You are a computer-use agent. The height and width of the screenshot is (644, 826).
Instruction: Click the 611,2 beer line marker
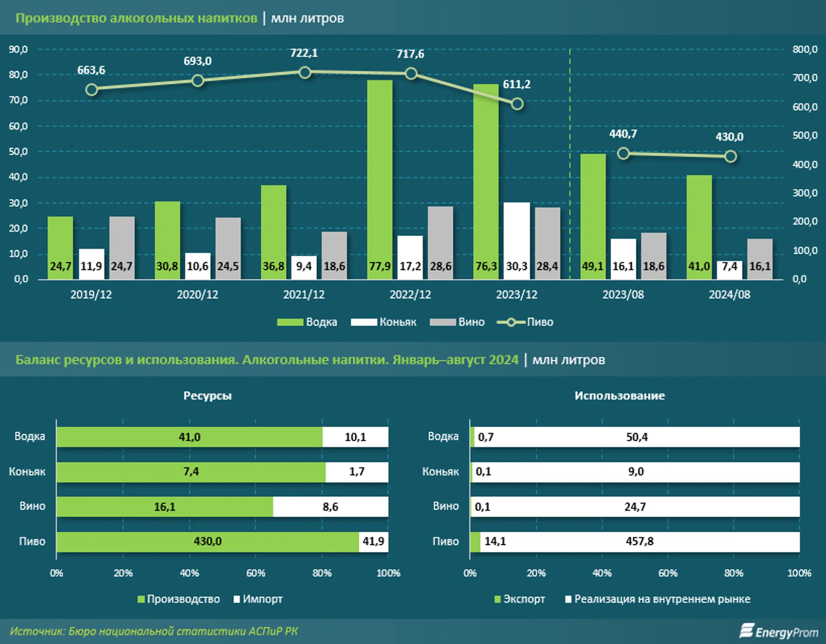point(517,104)
